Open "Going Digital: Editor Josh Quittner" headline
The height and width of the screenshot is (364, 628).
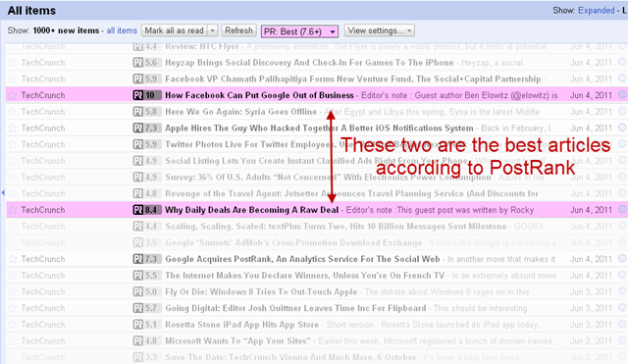[295, 308]
